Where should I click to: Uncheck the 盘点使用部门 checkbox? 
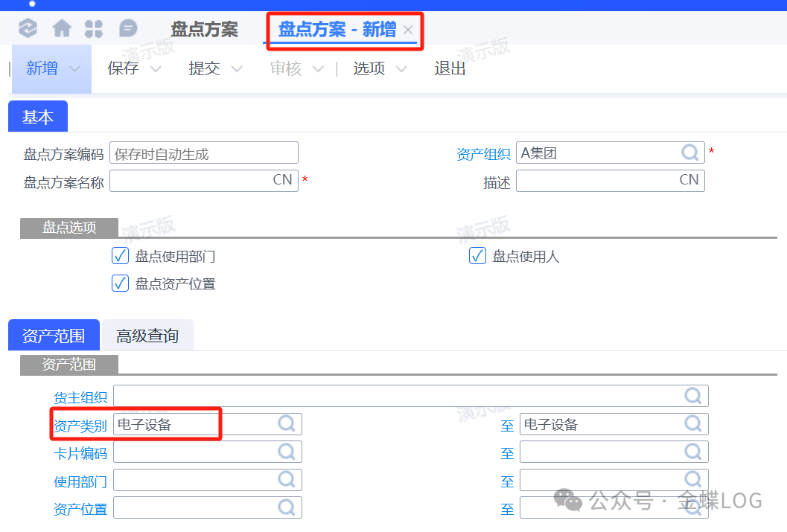pos(121,256)
